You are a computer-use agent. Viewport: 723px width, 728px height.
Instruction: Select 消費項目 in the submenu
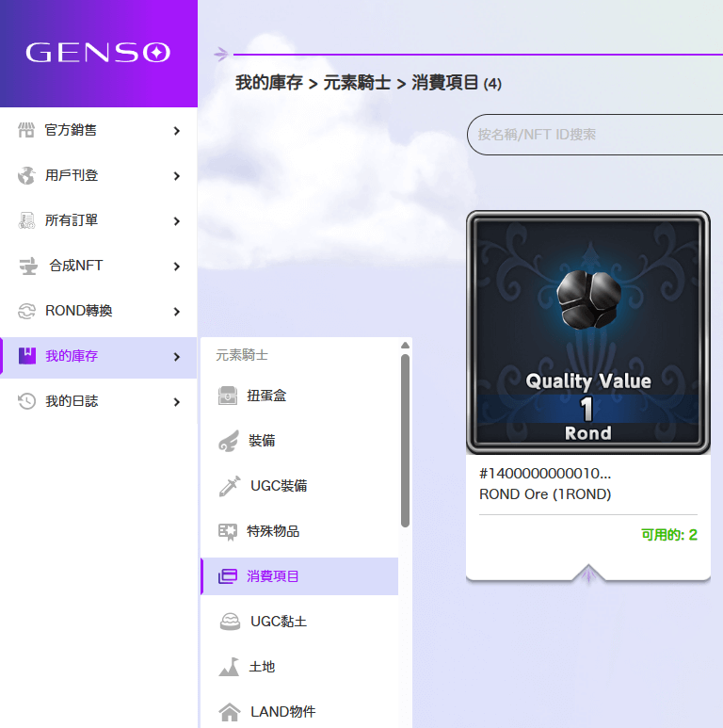click(x=273, y=576)
